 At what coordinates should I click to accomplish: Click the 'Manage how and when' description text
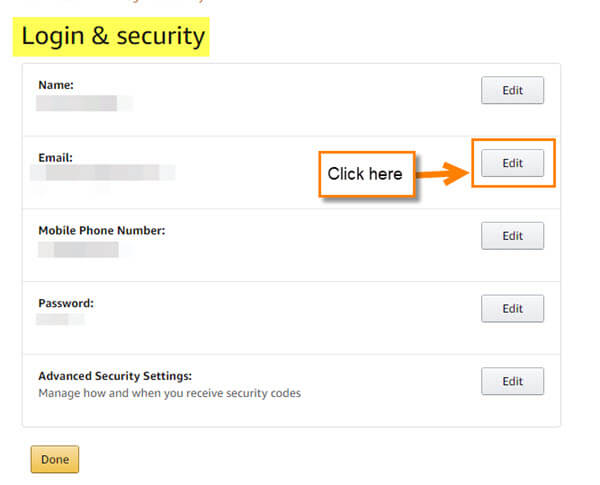[170, 393]
